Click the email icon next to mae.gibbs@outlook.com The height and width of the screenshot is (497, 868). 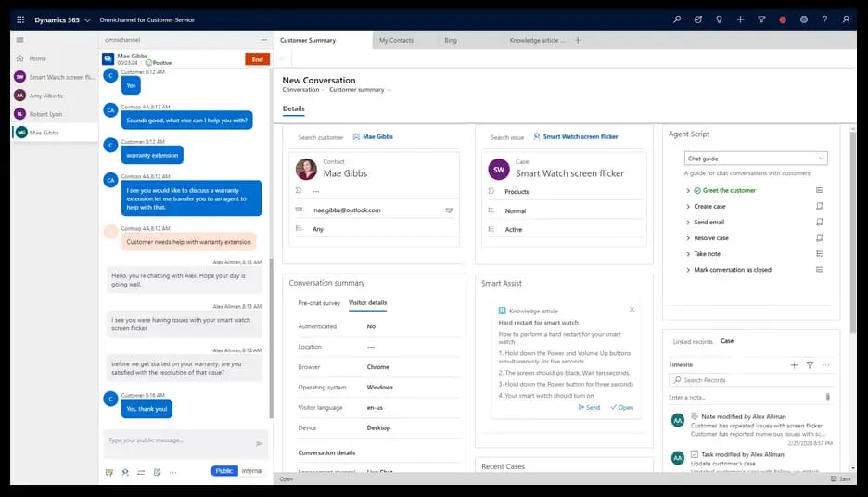click(449, 210)
